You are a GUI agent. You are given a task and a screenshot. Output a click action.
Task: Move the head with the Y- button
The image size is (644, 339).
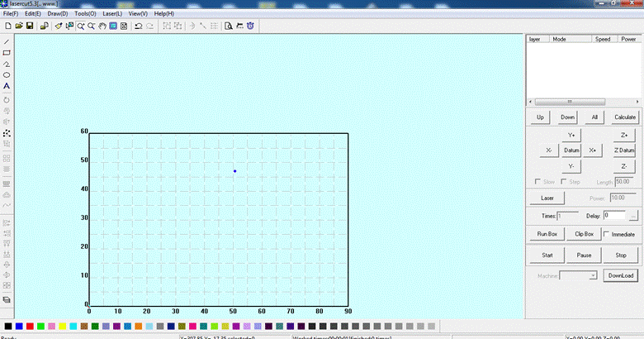571,166
